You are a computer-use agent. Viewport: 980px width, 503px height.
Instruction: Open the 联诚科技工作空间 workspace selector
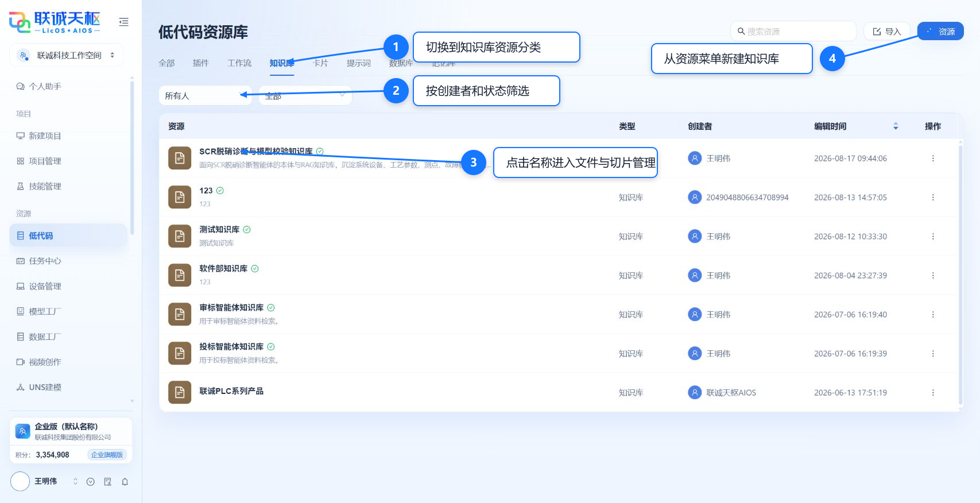pos(67,55)
